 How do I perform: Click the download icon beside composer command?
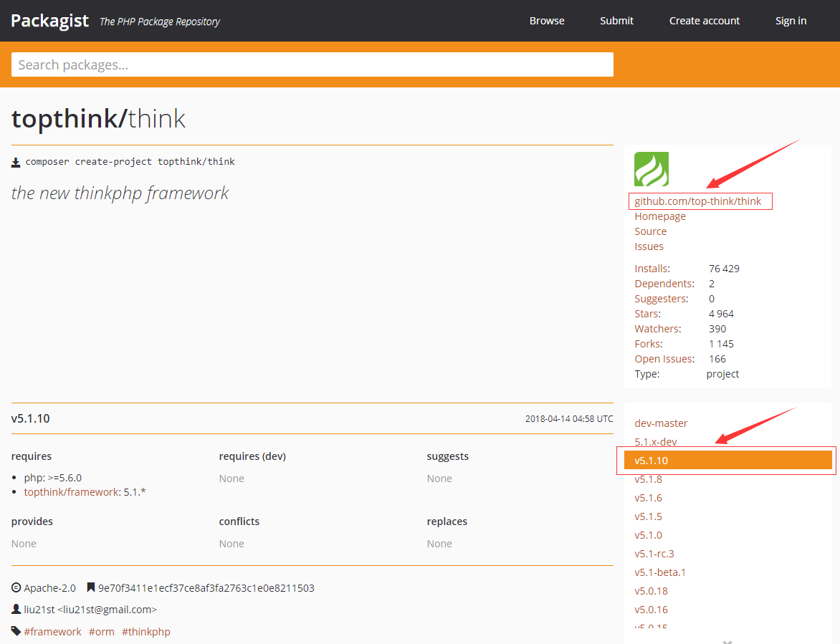click(16, 163)
